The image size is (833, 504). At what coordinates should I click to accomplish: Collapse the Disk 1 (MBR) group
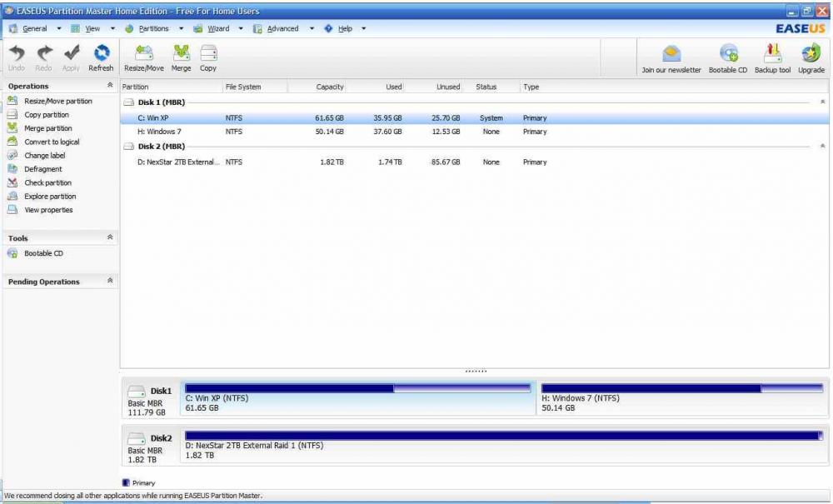(823, 102)
